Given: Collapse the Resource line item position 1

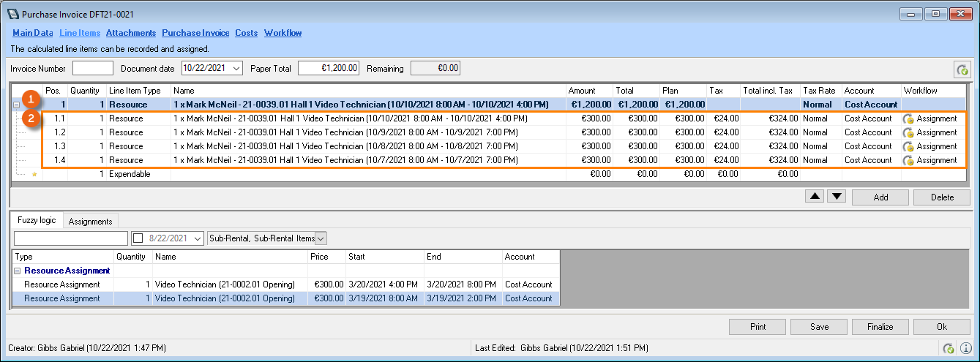Looking at the screenshot, I should click(17, 105).
